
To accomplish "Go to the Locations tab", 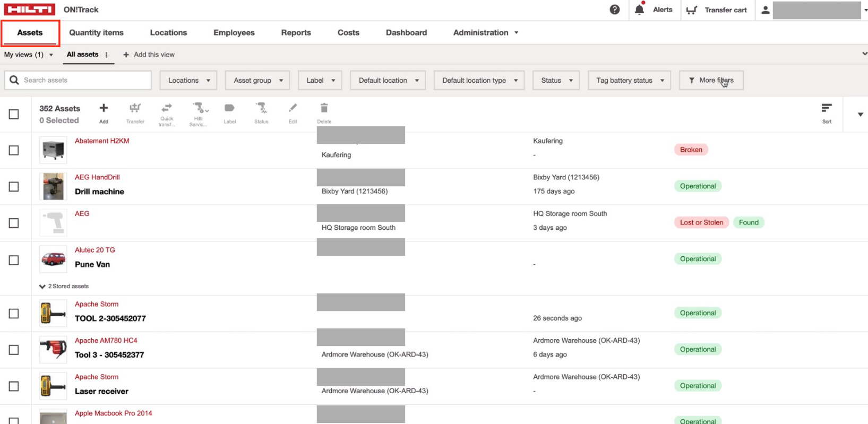I will (168, 32).
